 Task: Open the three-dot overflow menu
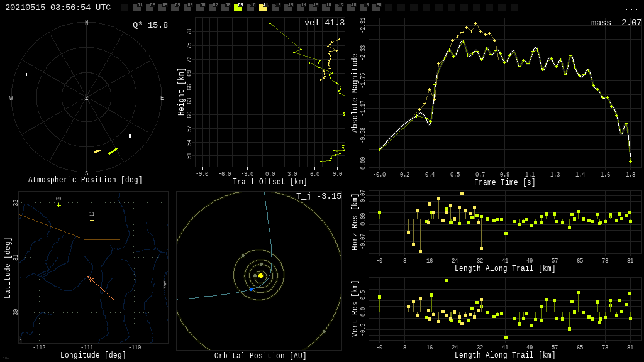pyautogui.click(x=631, y=8)
